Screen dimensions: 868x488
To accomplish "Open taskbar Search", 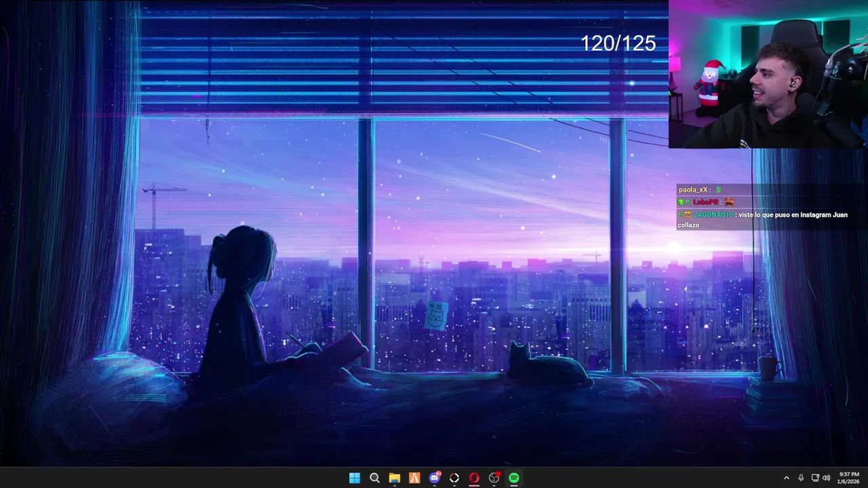I will 374,478.
